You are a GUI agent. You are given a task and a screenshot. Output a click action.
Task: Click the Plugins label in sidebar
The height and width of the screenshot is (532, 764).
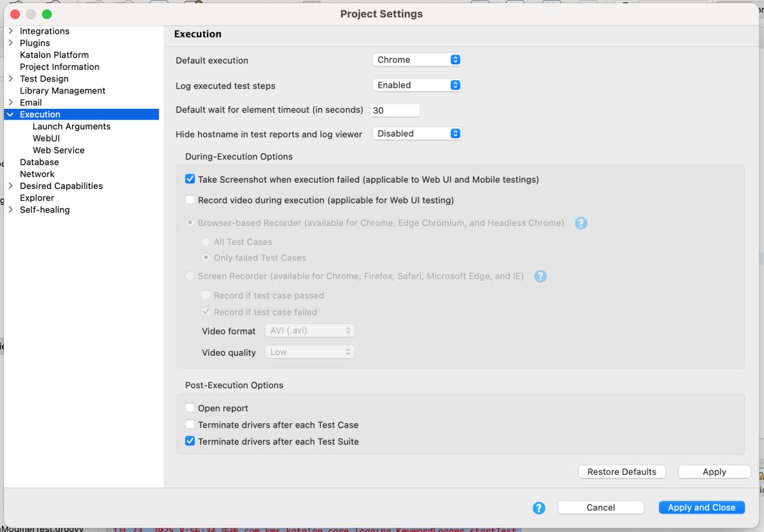[x=35, y=43]
